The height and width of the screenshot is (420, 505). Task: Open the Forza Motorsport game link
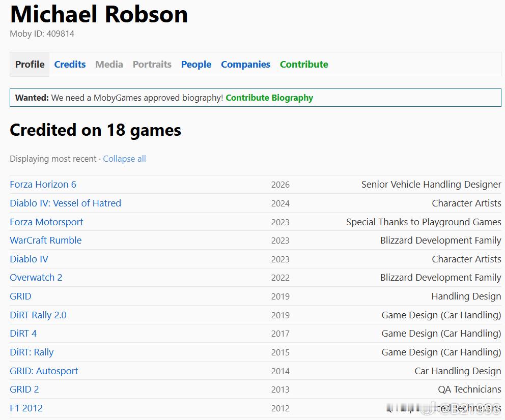(46, 222)
